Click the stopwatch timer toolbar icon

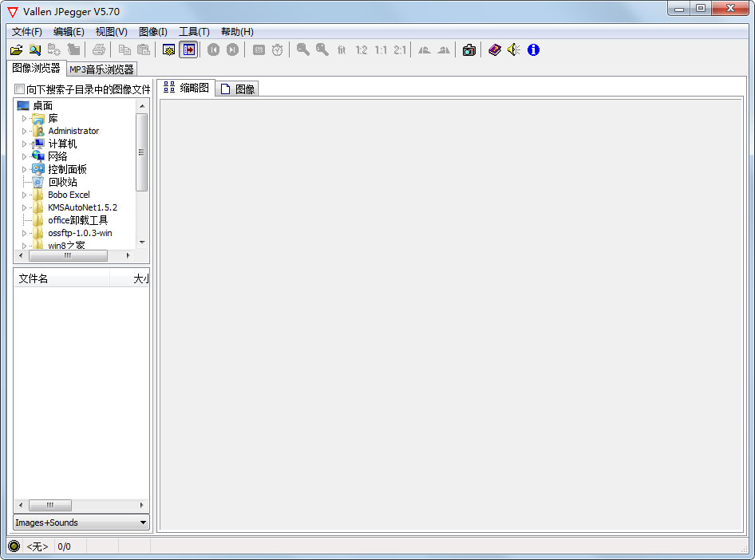[278, 50]
